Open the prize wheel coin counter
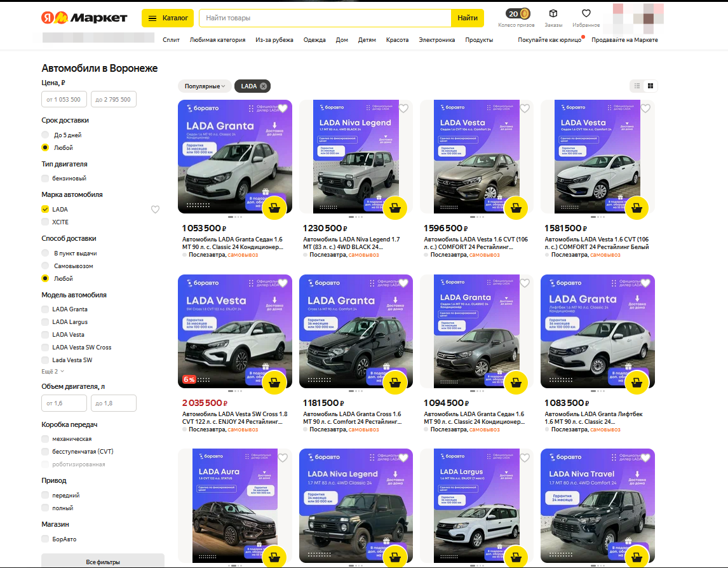This screenshot has height=568, width=728. (516, 14)
